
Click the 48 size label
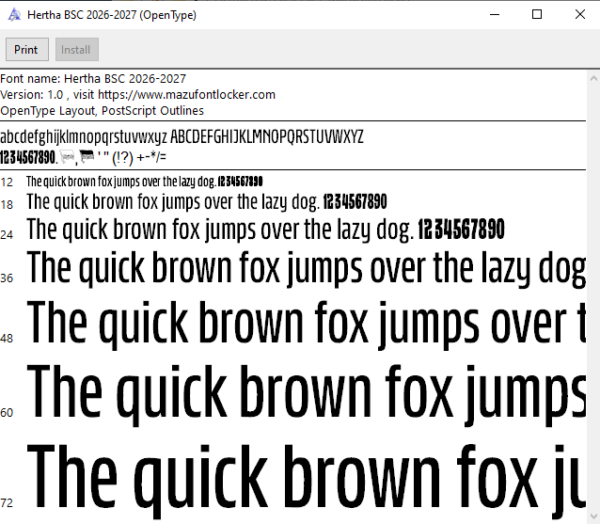(7, 338)
